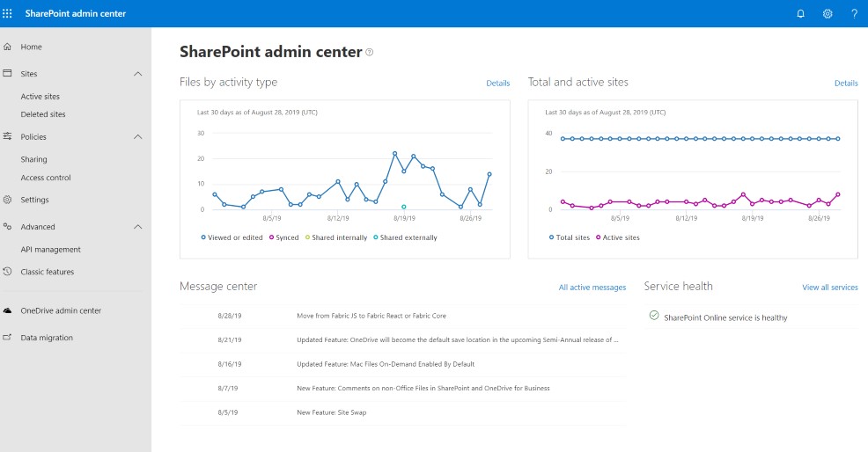
Task: Click the Home house icon in sidebar
Action: point(7,47)
